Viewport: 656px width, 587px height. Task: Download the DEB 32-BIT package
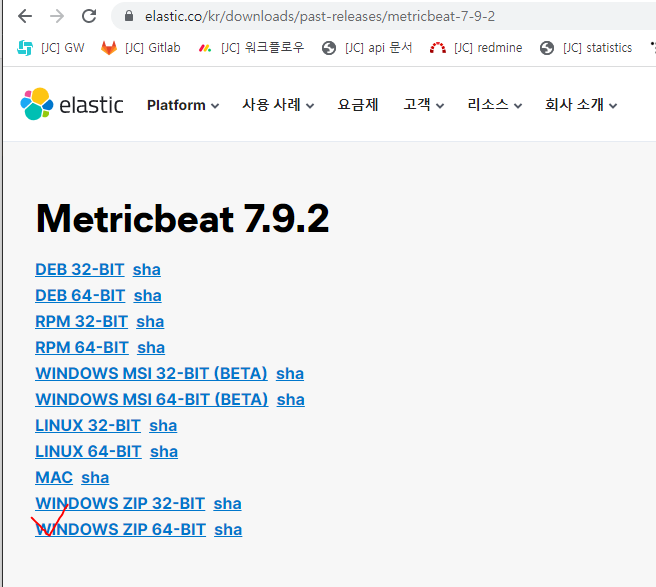[79, 269]
